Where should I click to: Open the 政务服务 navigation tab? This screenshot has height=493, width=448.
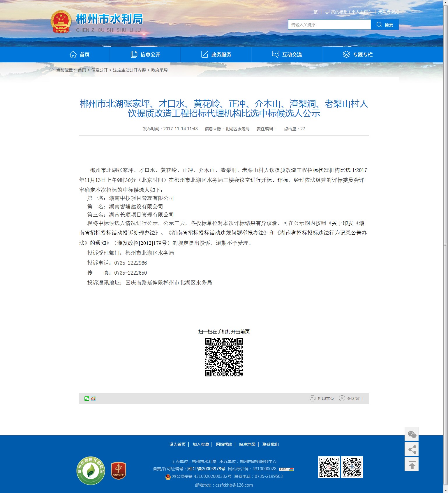[x=216, y=55]
